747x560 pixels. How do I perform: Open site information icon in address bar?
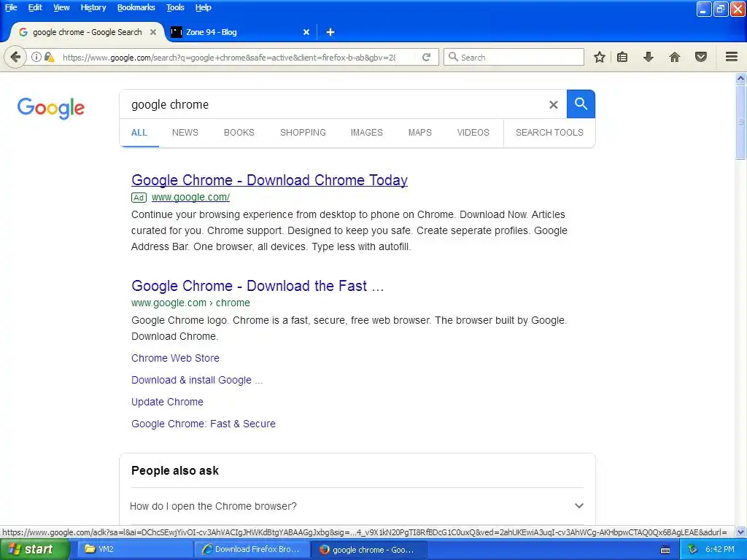(x=36, y=57)
